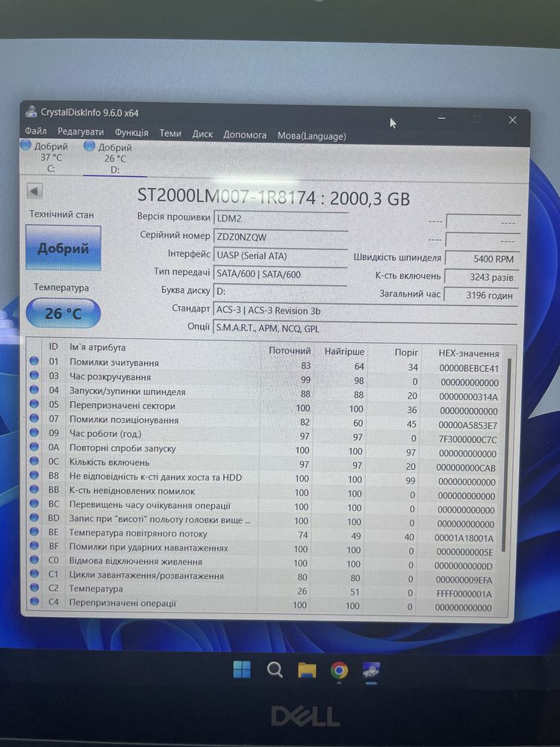
Task: Open the Мова(Language) menu
Action: (x=311, y=136)
